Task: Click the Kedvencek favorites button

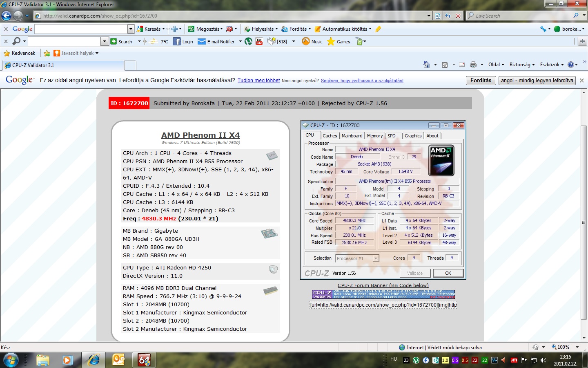Action: click(x=19, y=53)
